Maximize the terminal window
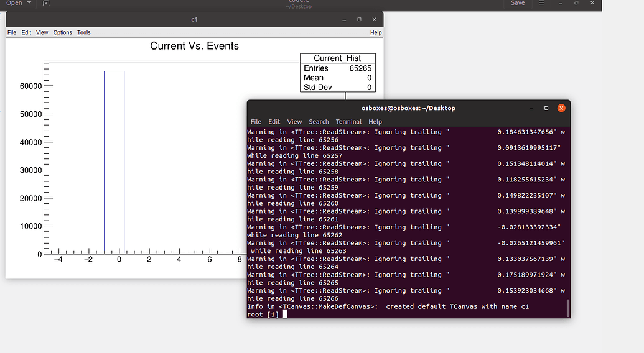The image size is (644, 353). [546, 108]
